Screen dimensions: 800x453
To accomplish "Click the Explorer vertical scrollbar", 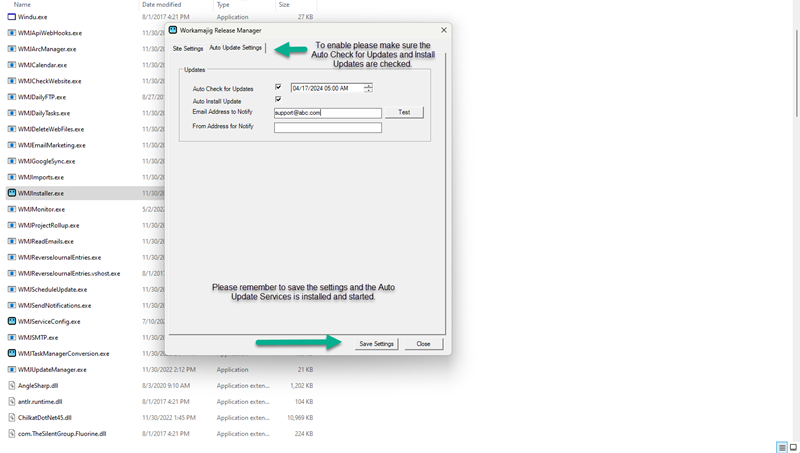I will (797, 71).
